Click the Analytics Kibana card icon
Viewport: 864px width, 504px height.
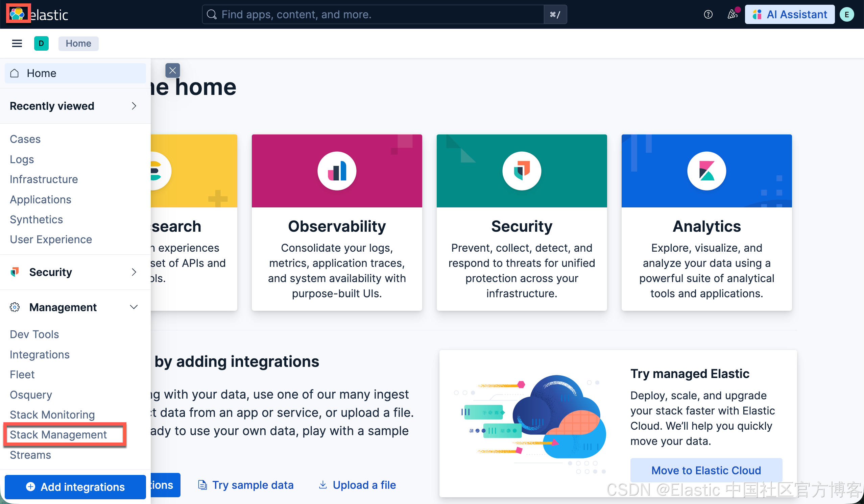click(x=706, y=171)
